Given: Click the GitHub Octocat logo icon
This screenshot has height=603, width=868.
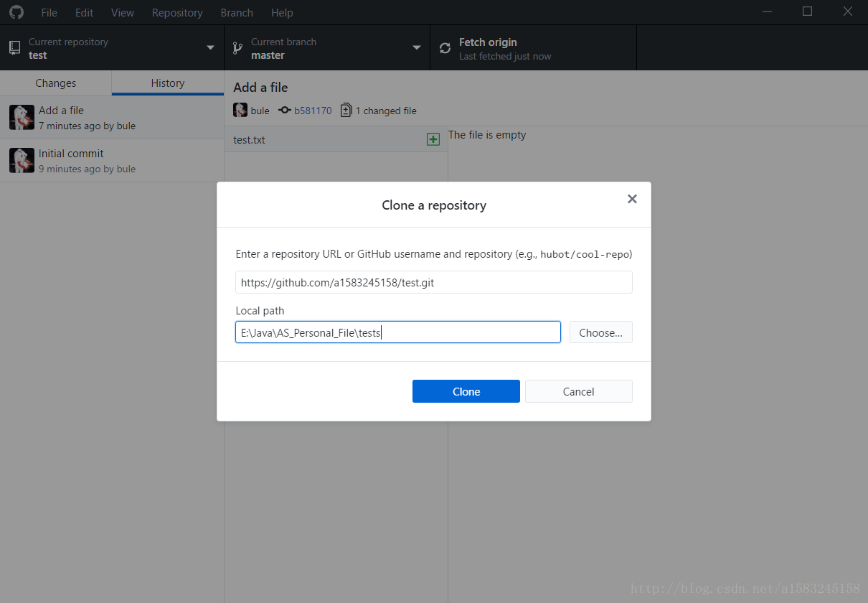Looking at the screenshot, I should point(16,12).
